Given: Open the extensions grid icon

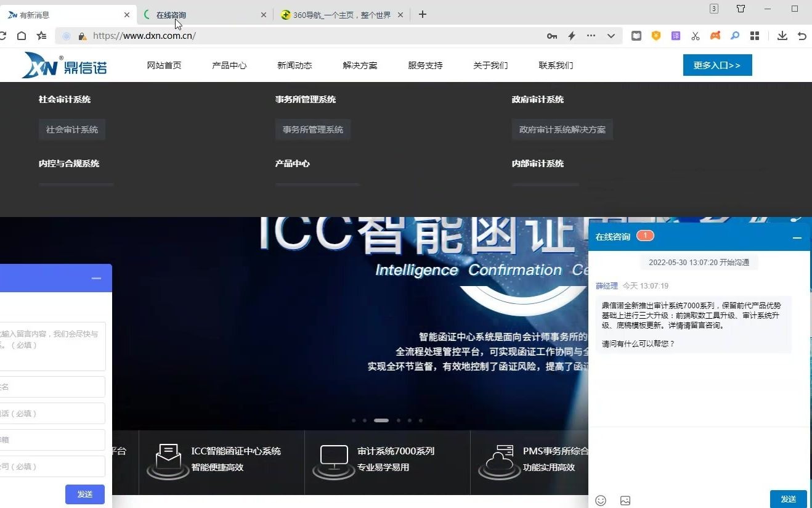Looking at the screenshot, I should [x=755, y=36].
